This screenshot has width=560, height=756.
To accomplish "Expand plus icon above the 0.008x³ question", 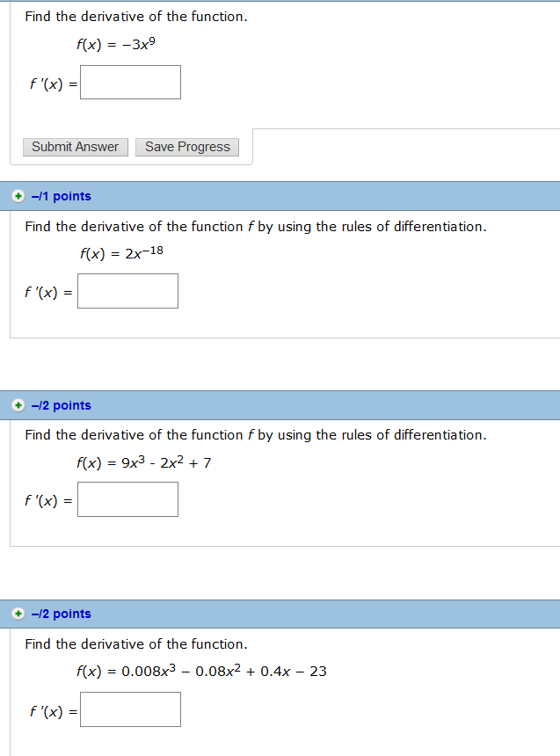I will tap(18, 614).
